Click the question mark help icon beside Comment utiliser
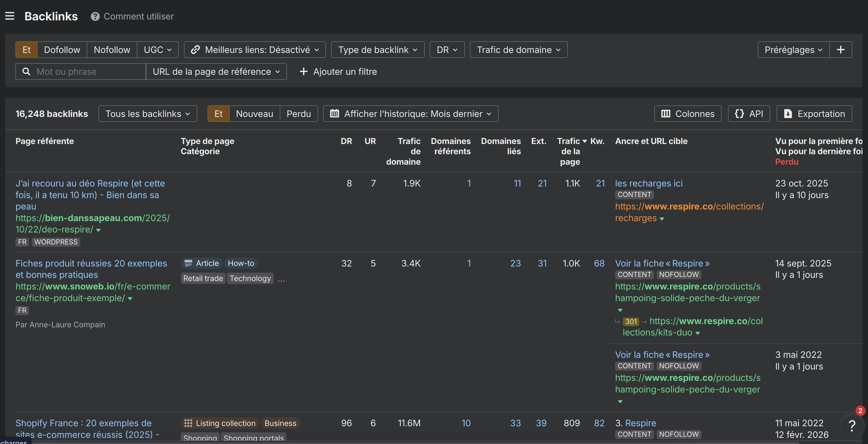Viewport: 868px width, 444px height. pos(95,16)
